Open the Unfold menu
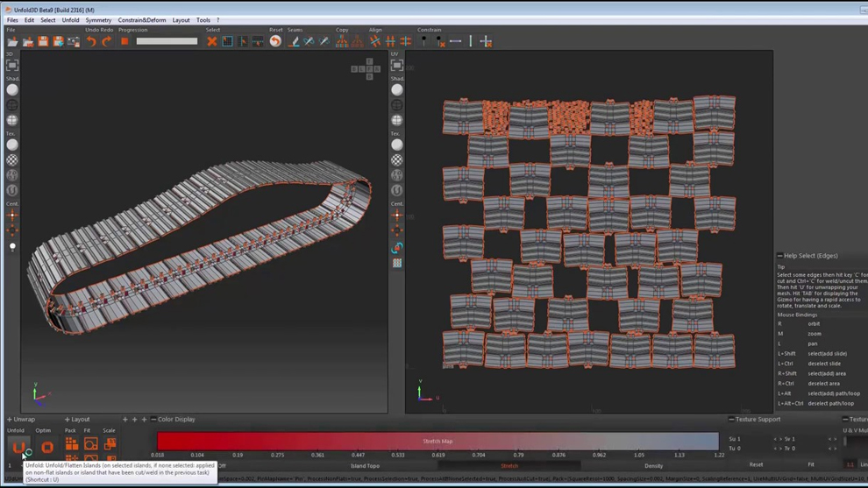 tap(70, 20)
